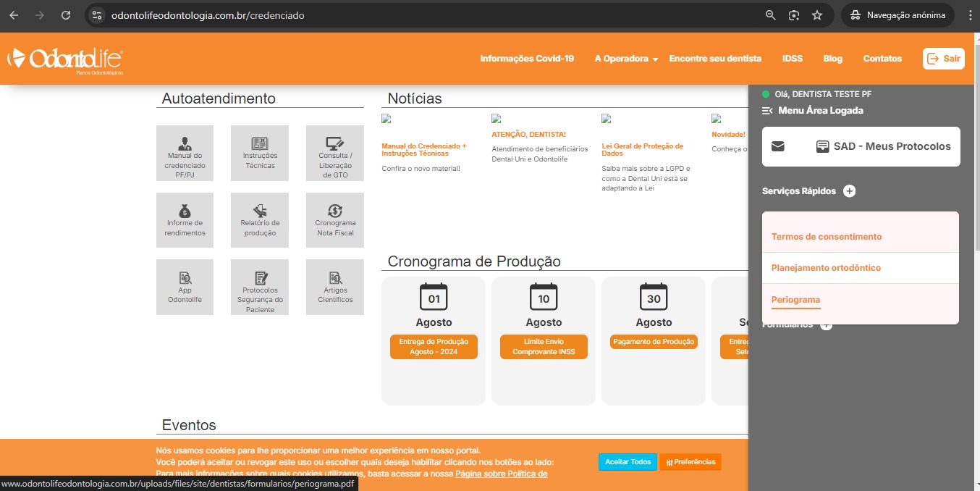Open Informações Covid-19 menu item
The height and width of the screenshot is (491, 980).
(x=527, y=59)
